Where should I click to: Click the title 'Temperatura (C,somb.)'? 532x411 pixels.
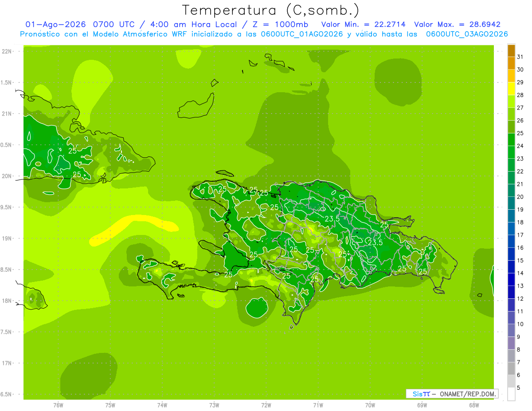[270, 10]
